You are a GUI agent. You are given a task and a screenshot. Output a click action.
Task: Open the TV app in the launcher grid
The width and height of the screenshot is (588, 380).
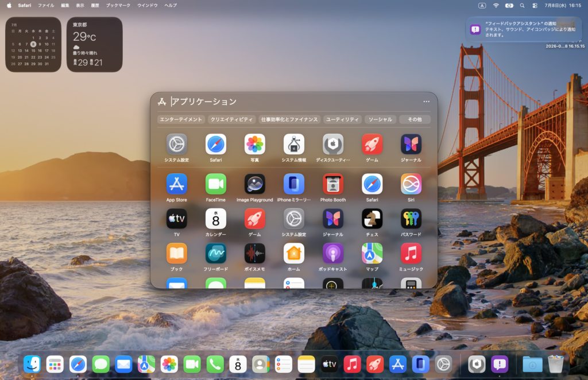click(177, 219)
